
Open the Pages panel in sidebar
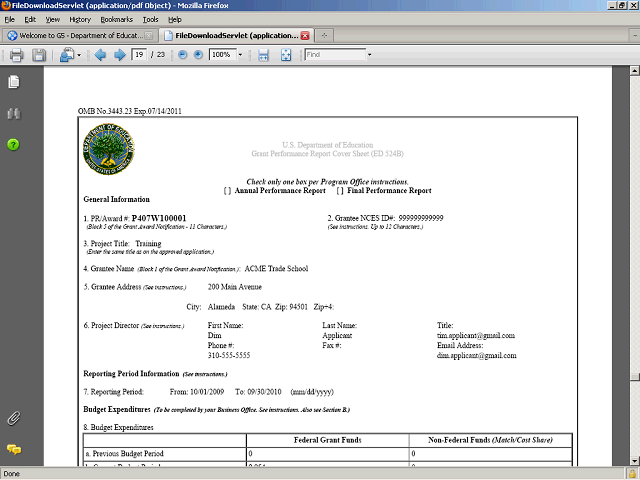coord(14,81)
